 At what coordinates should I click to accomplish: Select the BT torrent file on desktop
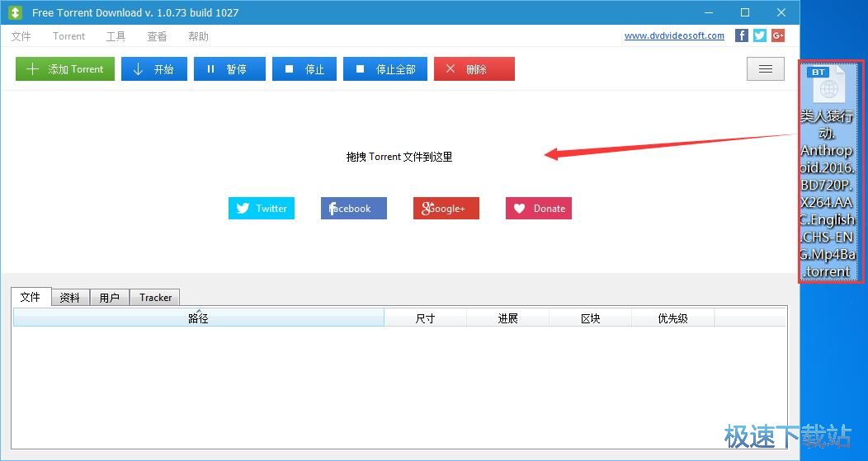(828, 172)
